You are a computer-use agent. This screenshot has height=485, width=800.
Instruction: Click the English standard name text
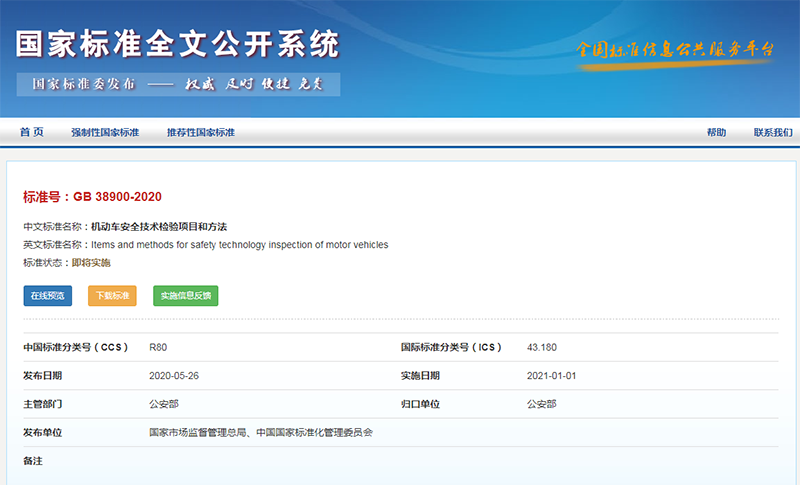pyautogui.click(x=239, y=245)
